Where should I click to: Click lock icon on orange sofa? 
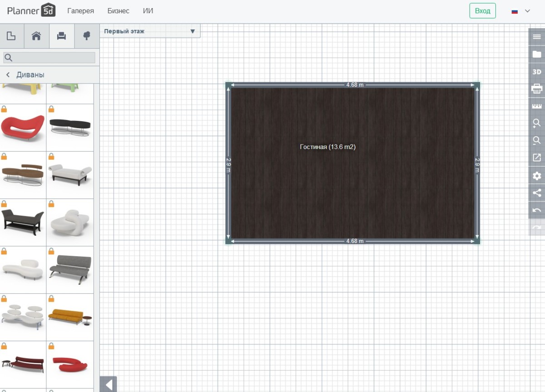(51, 298)
